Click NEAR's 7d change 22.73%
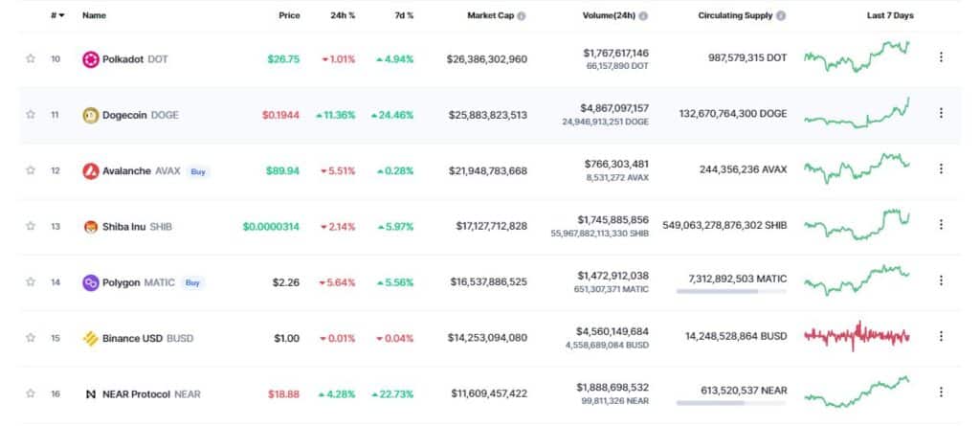This screenshot has width=980, height=426. pos(392,394)
